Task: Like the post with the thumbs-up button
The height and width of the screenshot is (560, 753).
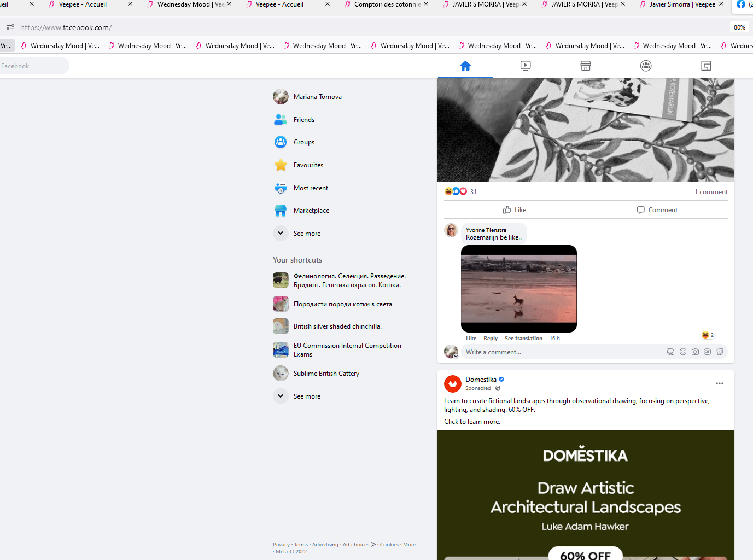Action: (515, 210)
